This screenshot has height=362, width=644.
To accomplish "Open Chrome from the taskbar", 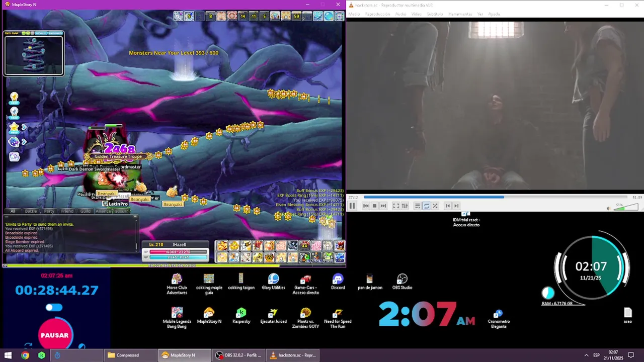I will click(25, 355).
